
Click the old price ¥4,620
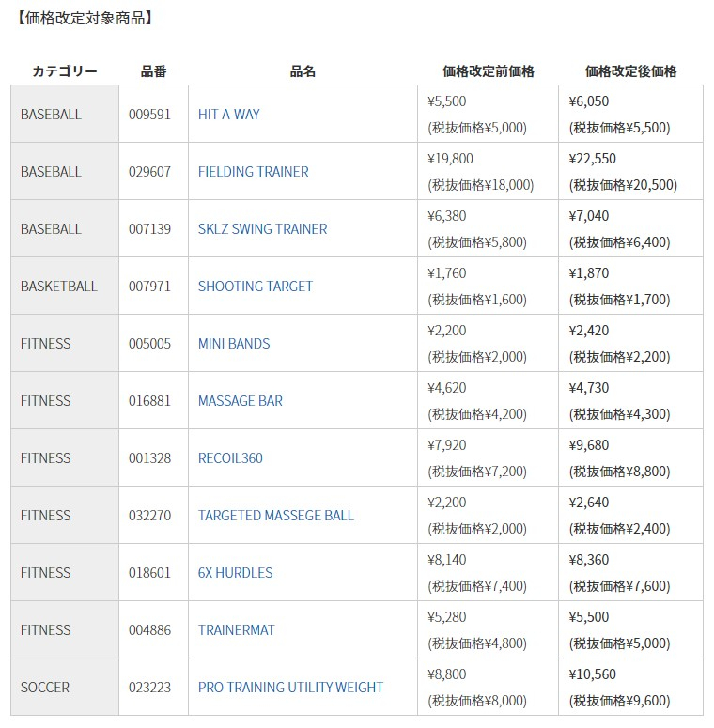pyautogui.click(x=446, y=388)
